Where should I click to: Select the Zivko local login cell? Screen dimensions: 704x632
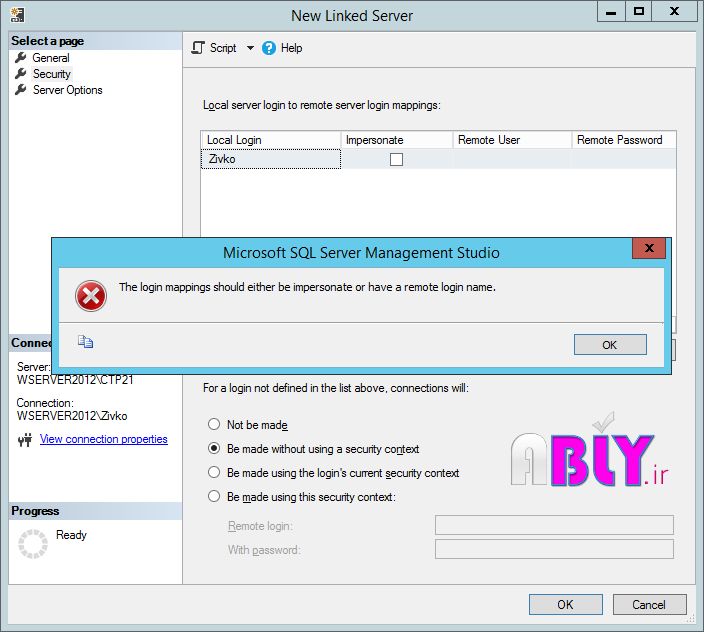(x=271, y=159)
